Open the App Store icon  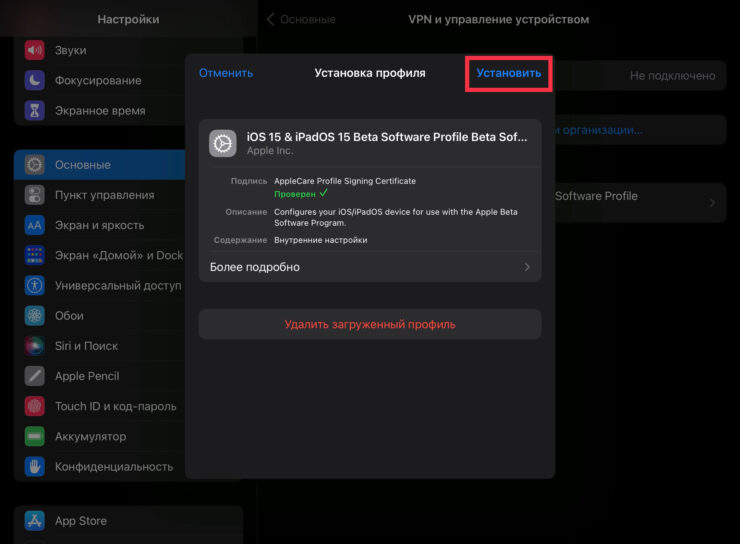pos(35,521)
